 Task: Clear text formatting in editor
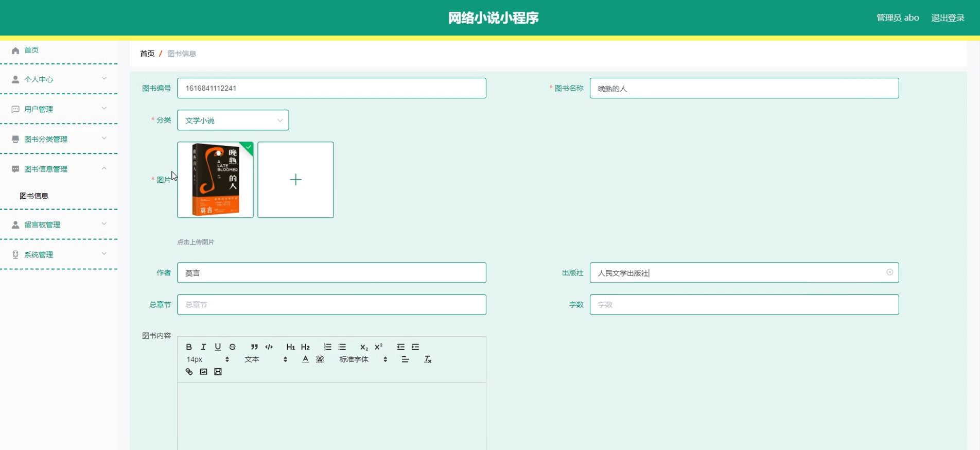427,359
